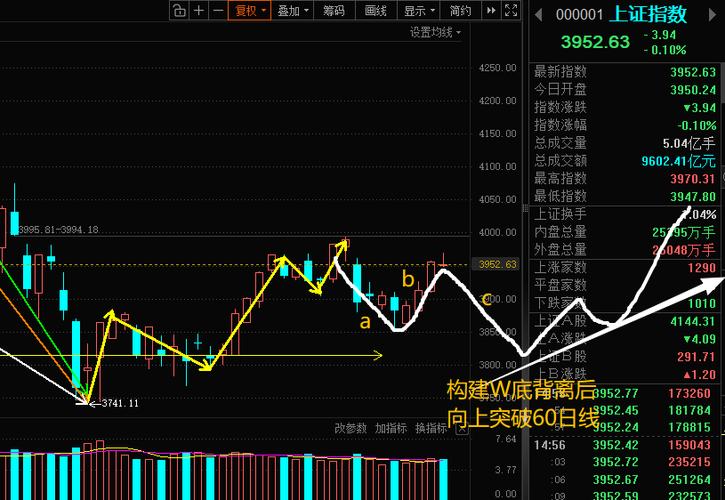This screenshot has width=725, height=500.
Task: Open the 复权 dropdown
Action: pos(250,11)
